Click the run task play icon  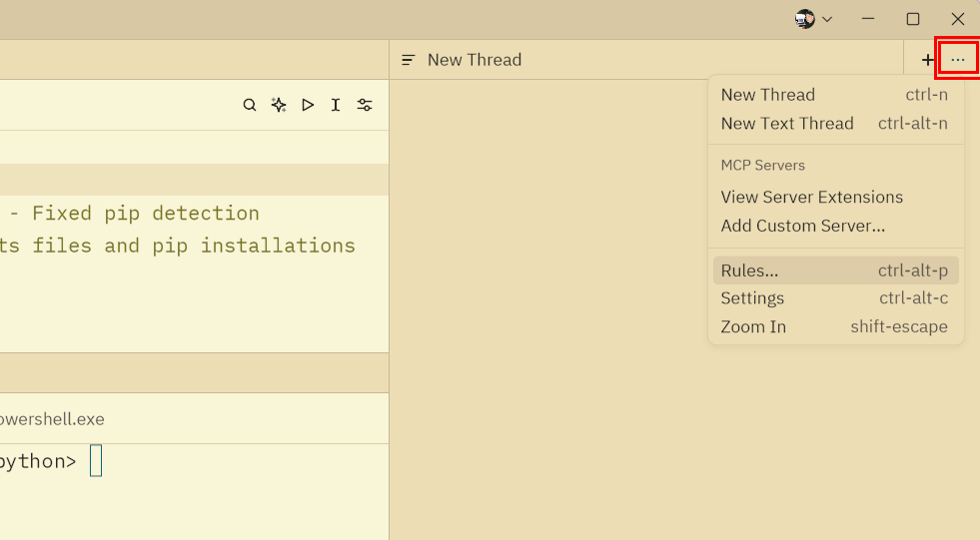[x=308, y=105]
